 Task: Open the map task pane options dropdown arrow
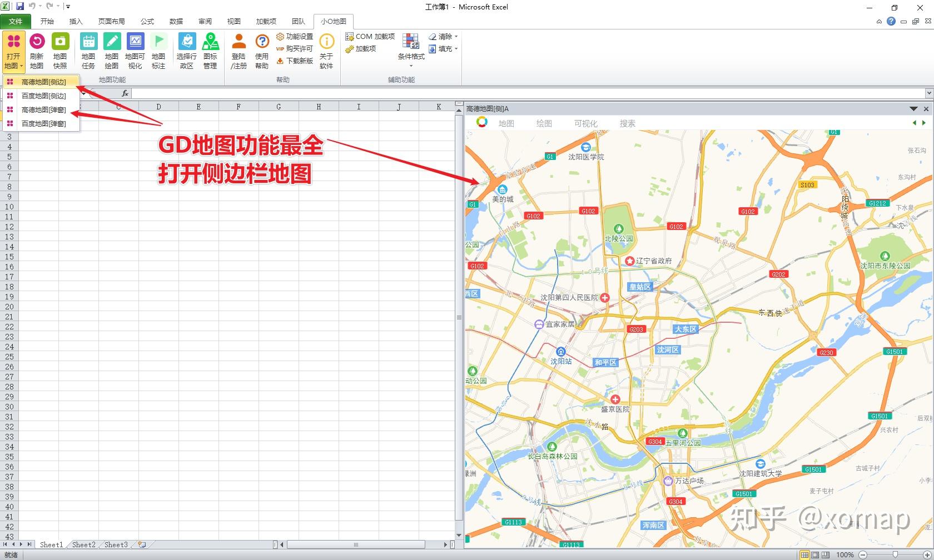pyautogui.click(x=913, y=109)
